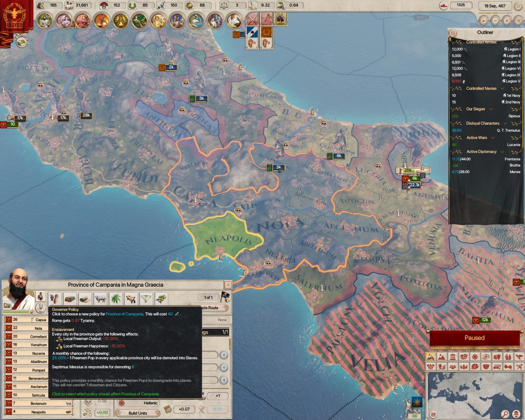Collapse the Active Diplomacy section

click(502, 152)
